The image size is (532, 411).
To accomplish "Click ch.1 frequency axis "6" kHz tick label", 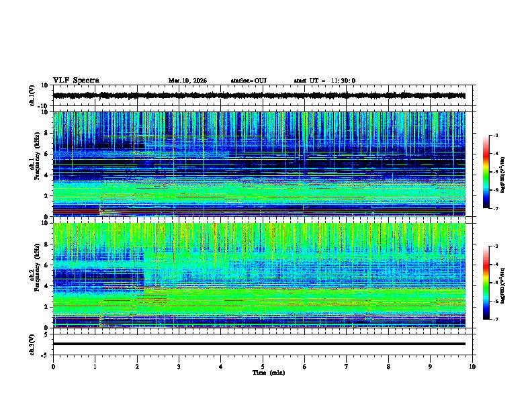I will pos(47,154).
